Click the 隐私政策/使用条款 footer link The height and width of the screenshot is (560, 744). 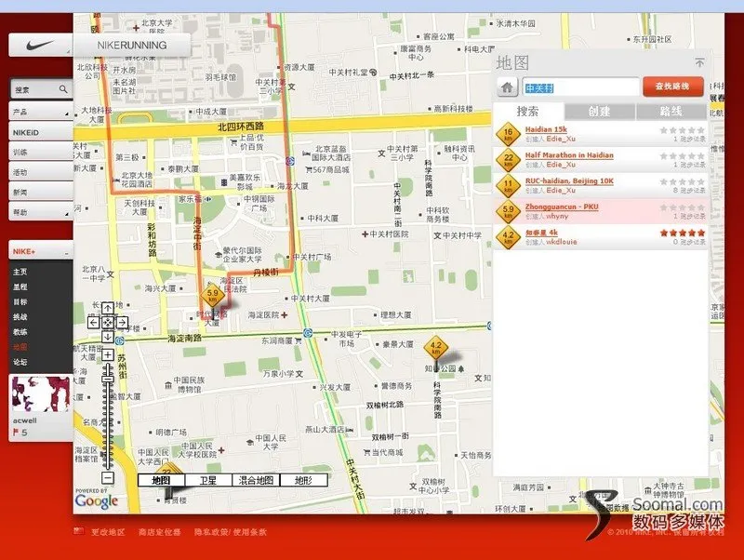230,532
